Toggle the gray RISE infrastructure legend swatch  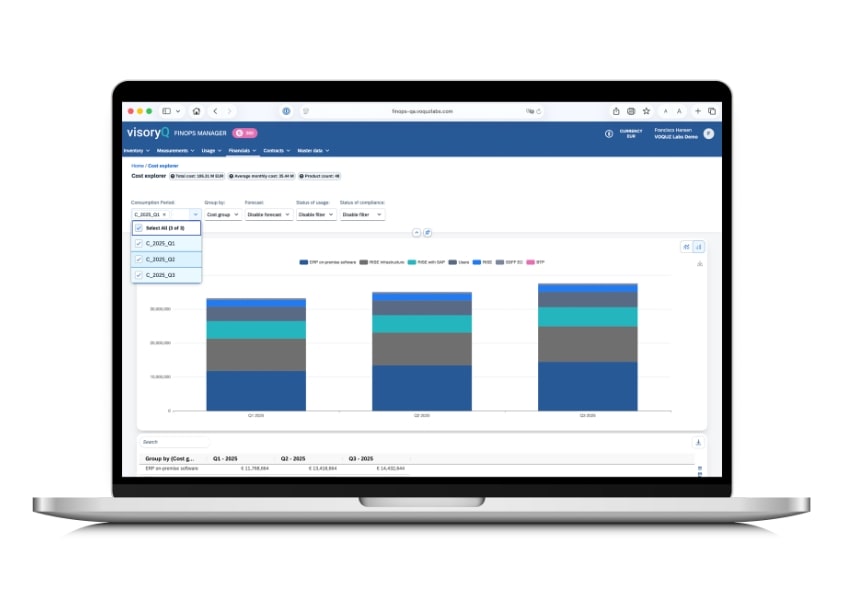click(x=364, y=262)
